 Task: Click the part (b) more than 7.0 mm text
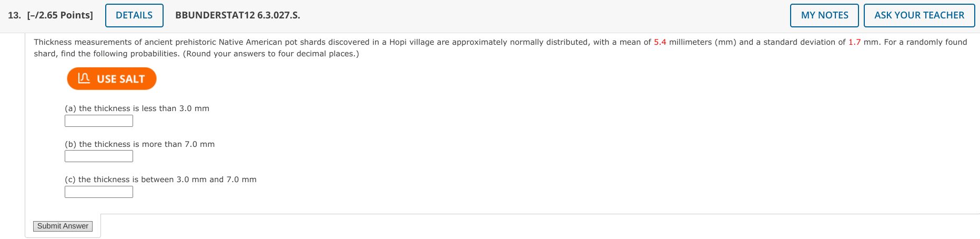(x=139, y=144)
